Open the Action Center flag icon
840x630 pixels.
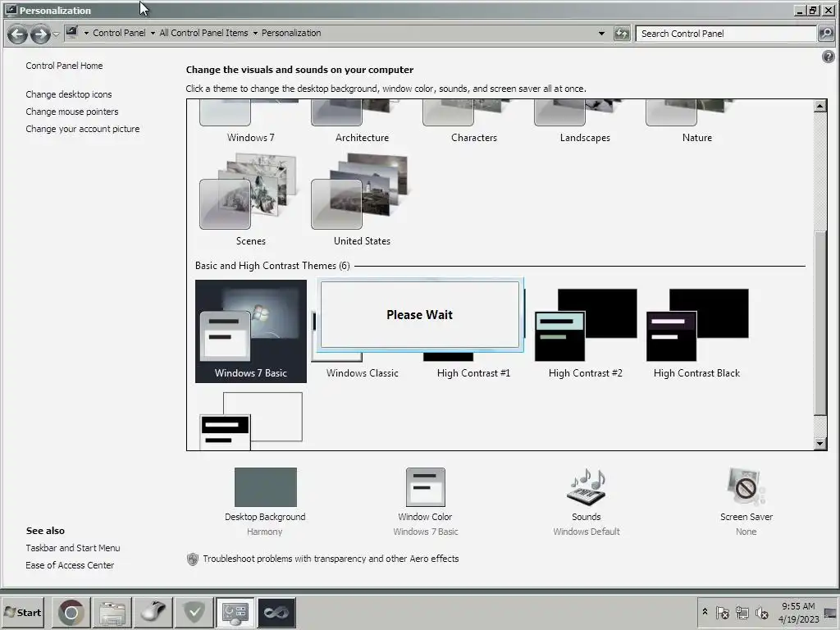pyautogui.click(x=722, y=612)
